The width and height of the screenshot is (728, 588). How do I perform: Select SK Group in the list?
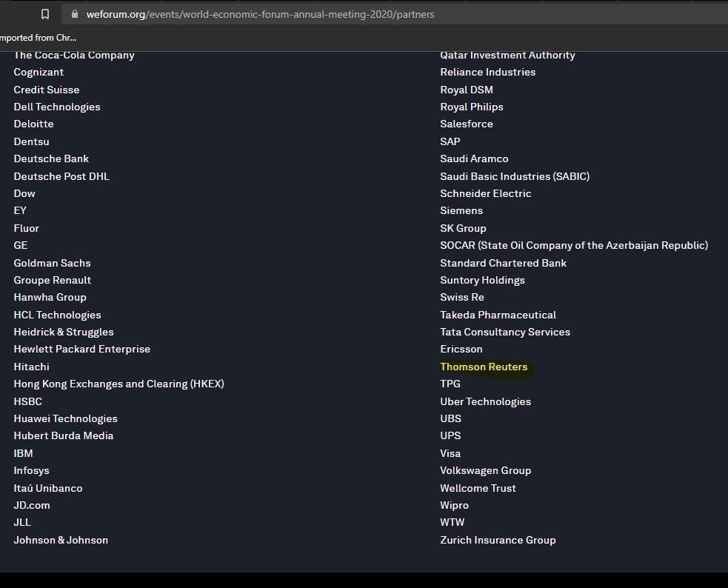tap(463, 228)
